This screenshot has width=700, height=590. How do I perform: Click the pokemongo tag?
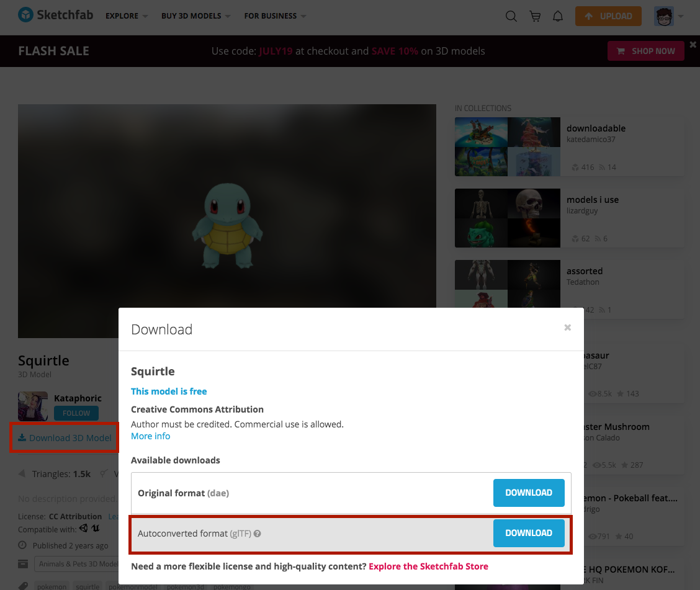[231, 586]
